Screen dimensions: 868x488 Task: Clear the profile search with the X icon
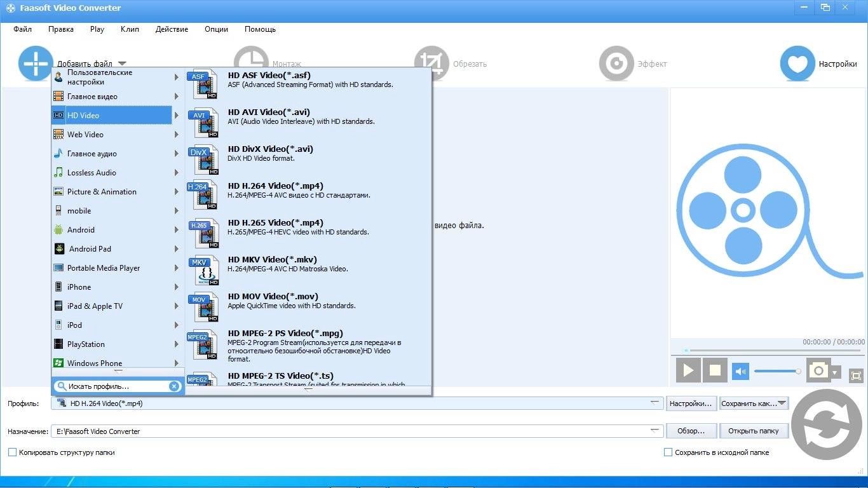point(174,386)
